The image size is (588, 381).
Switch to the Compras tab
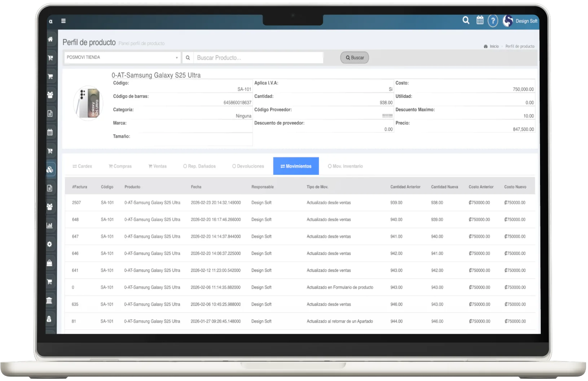[x=120, y=166]
